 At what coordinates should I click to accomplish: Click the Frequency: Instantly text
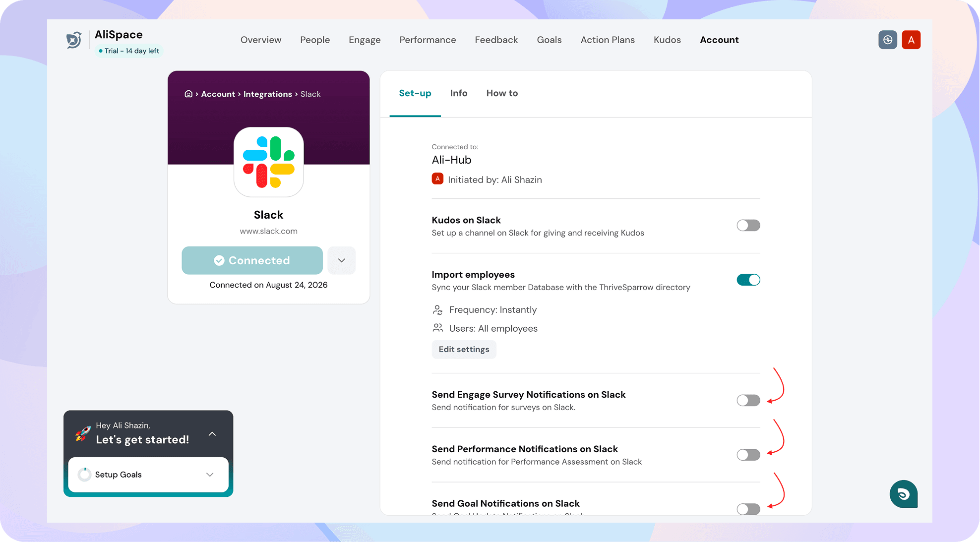pyautogui.click(x=493, y=310)
